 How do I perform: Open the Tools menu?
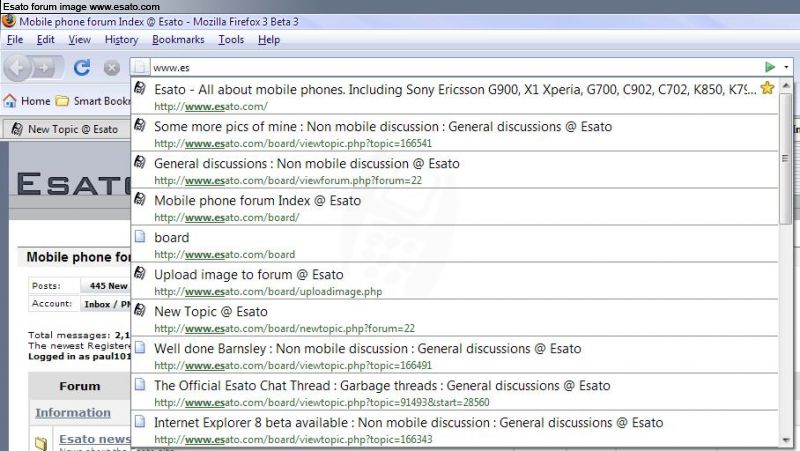tap(231, 39)
